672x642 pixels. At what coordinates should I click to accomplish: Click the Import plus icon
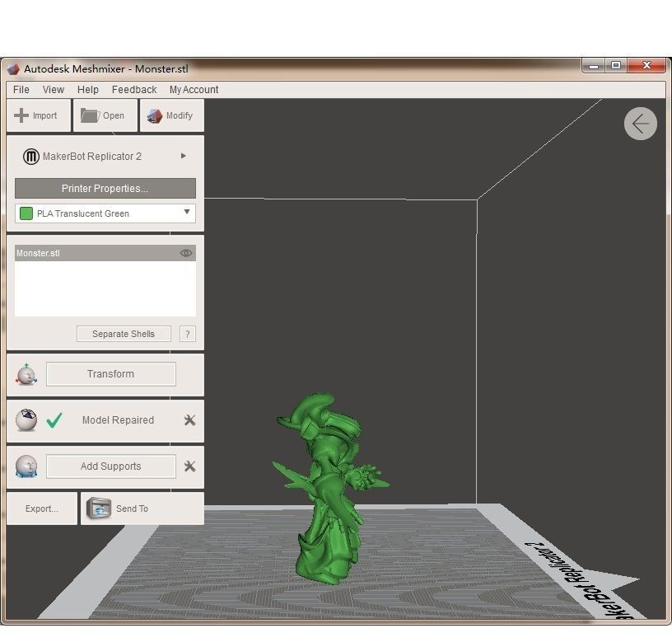(x=21, y=115)
